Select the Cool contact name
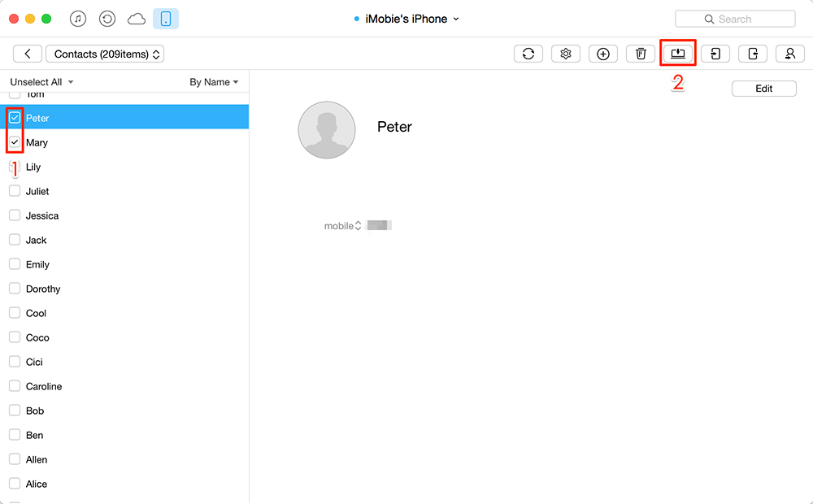813x504 pixels. (37, 313)
